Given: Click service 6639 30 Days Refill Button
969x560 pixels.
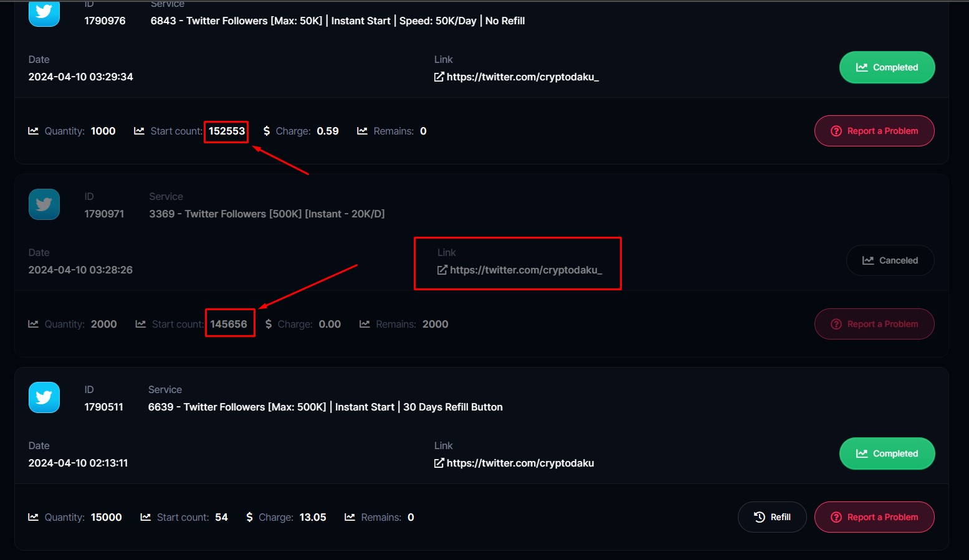Looking at the screenshot, I should [x=325, y=407].
